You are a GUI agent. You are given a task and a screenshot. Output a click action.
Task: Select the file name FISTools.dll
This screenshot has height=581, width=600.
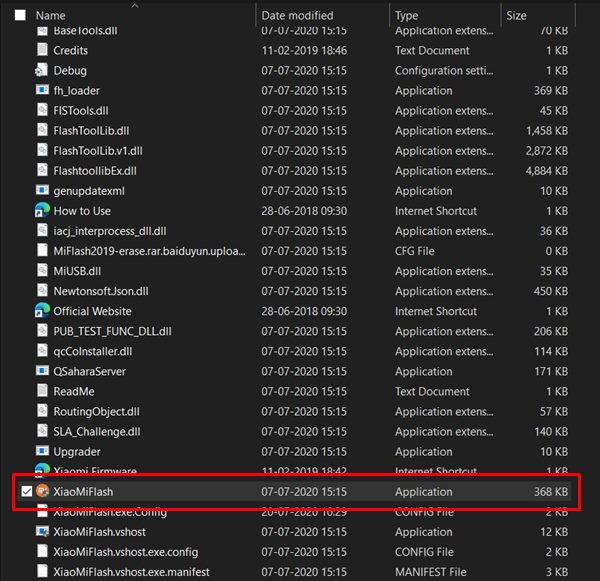pyautogui.click(x=81, y=111)
